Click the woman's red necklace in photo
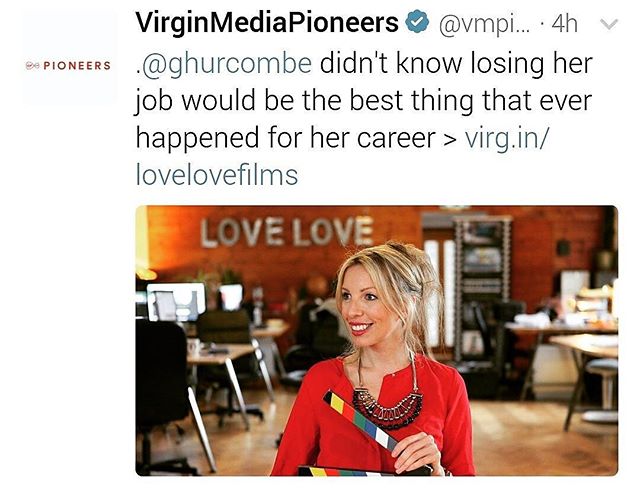The width and height of the screenshot is (640, 488). point(387,407)
